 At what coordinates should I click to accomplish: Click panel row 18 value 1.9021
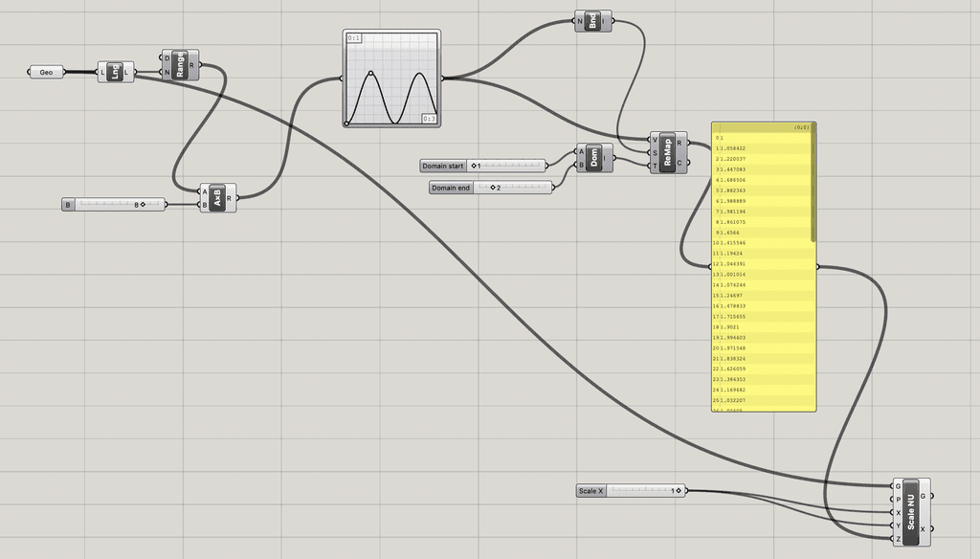click(x=729, y=327)
